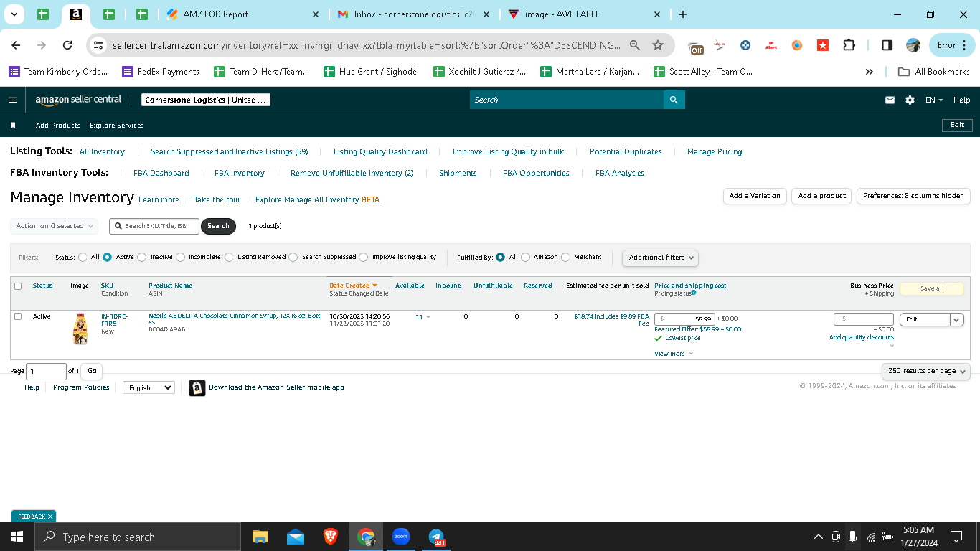Viewport: 980px width, 551px height.
Task: Open Preferences: 8 columns hidden
Action: click(913, 196)
